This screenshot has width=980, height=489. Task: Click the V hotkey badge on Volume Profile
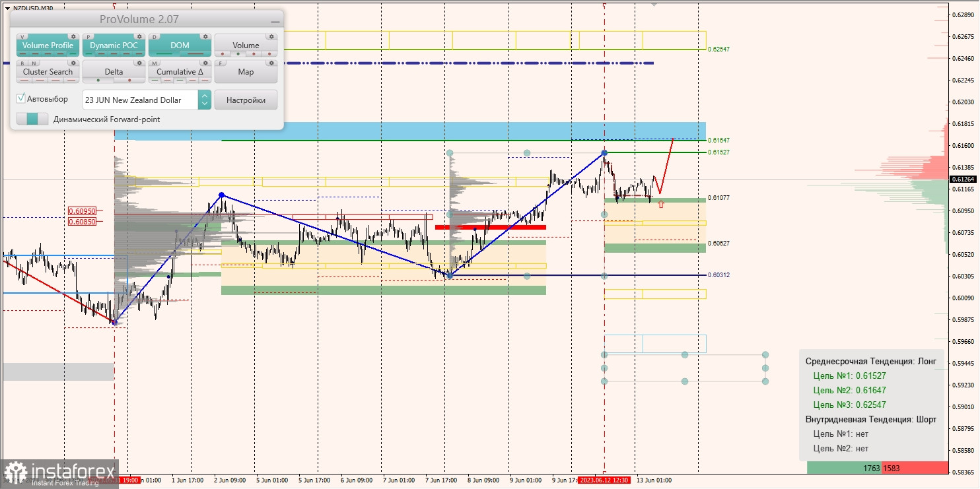23,37
